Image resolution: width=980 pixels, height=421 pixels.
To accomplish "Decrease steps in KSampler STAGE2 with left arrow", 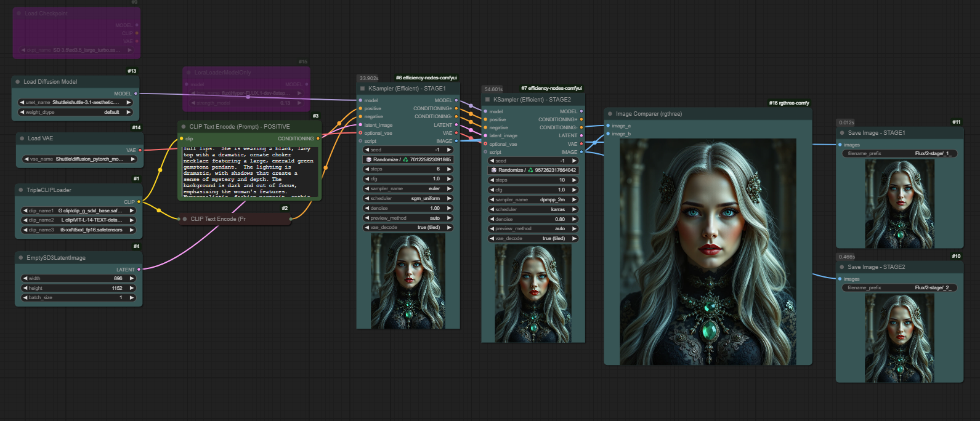I will pyautogui.click(x=492, y=180).
